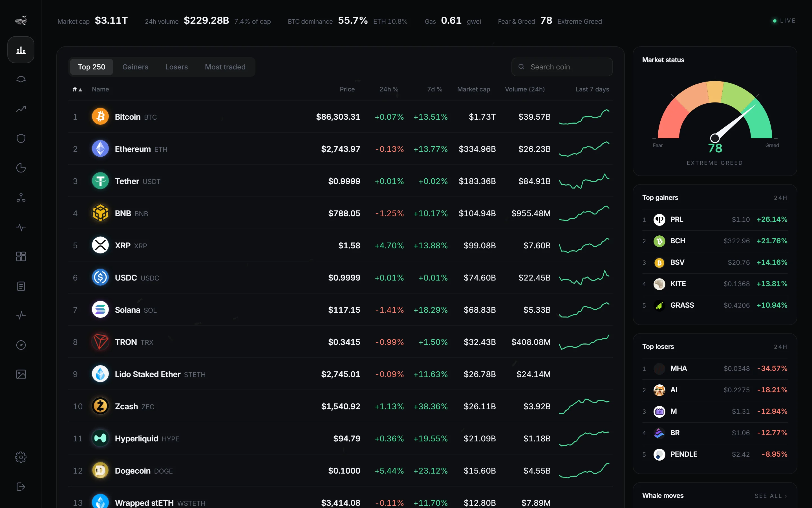Viewport: 812px width, 508px height.
Task: Open the markets bar-chart sidebar icon
Action: 21,50
